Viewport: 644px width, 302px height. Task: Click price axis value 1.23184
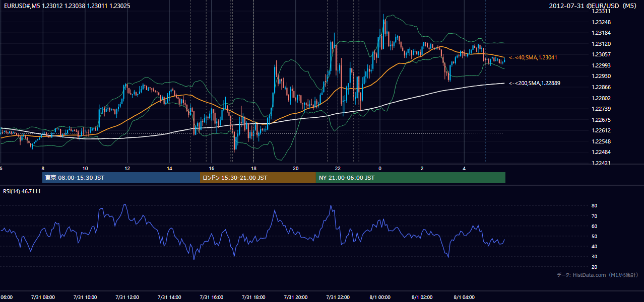point(601,33)
